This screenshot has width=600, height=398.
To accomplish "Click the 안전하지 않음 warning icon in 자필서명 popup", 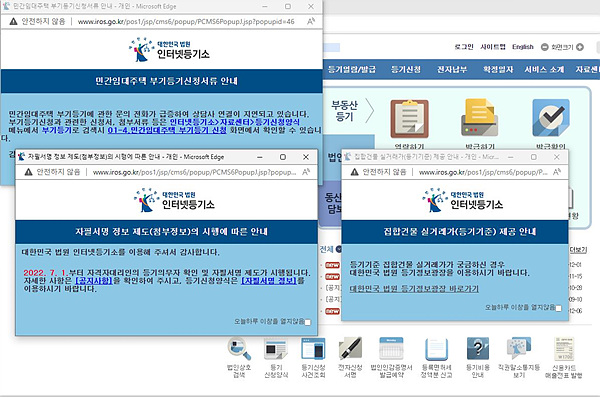I will [28, 172].
